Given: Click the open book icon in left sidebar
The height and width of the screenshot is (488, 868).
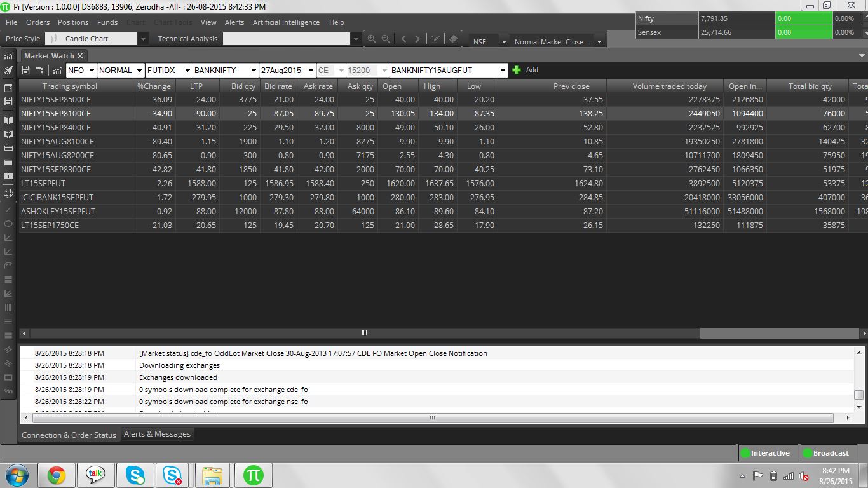Looking at the screenshot, I should (8, 119).
